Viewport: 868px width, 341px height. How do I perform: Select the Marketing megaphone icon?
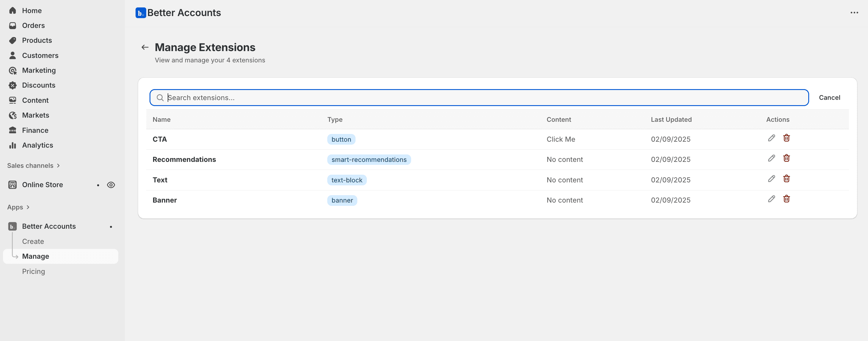[13, 70]
